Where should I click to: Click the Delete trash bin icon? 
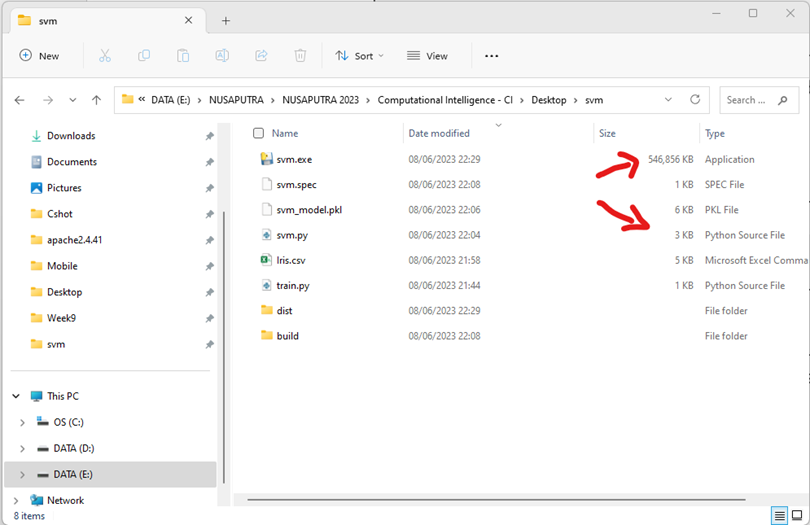300,56
